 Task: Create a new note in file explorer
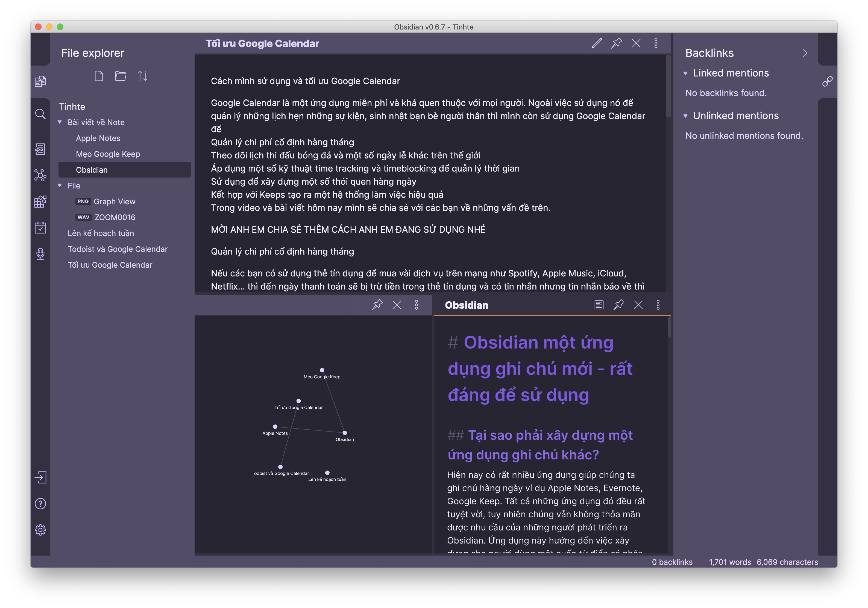(99, 76)
